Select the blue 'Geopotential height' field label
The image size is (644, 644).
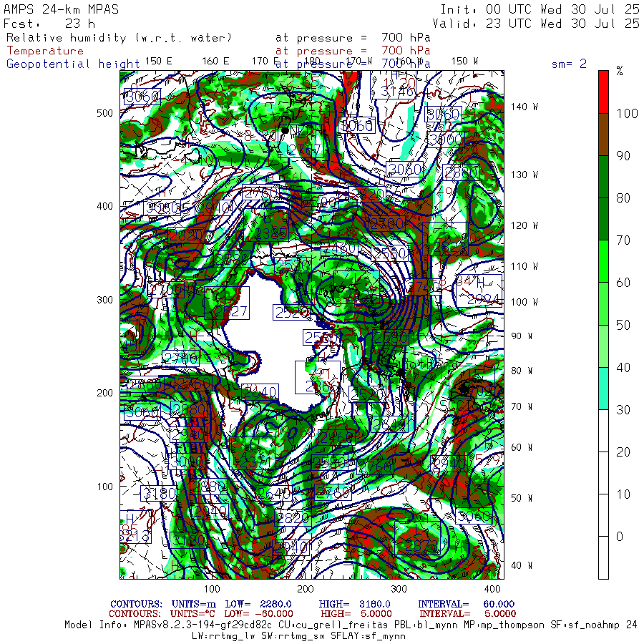pyautogui.click(x=73, y=64)
